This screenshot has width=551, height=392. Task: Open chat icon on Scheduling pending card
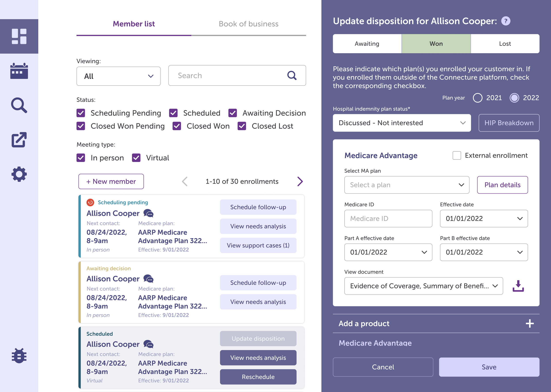point(148,213)
